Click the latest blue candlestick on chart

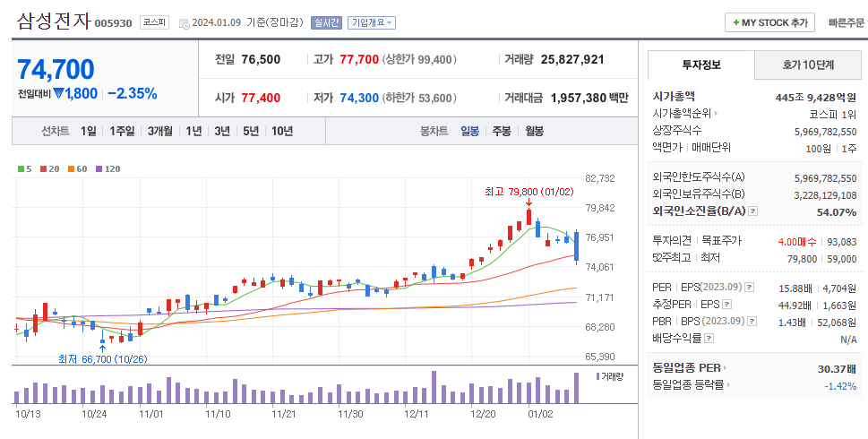576,246
